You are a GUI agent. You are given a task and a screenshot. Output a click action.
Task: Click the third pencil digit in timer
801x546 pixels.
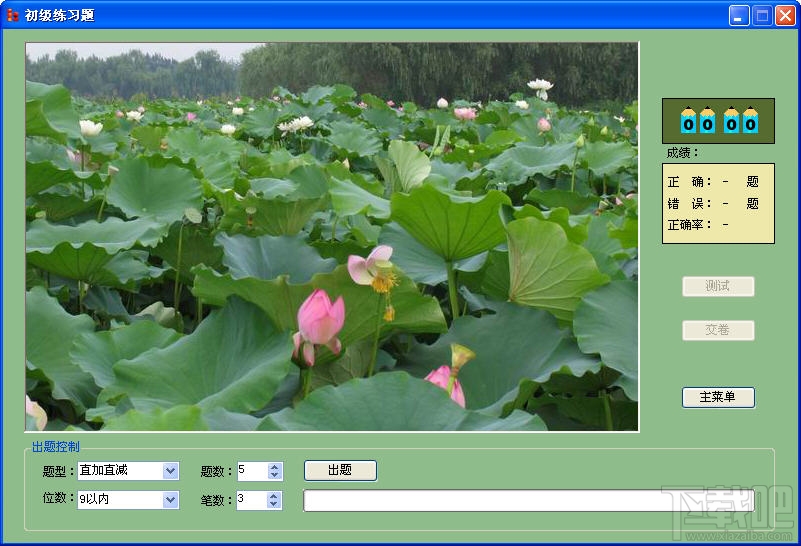pos(732,120)
